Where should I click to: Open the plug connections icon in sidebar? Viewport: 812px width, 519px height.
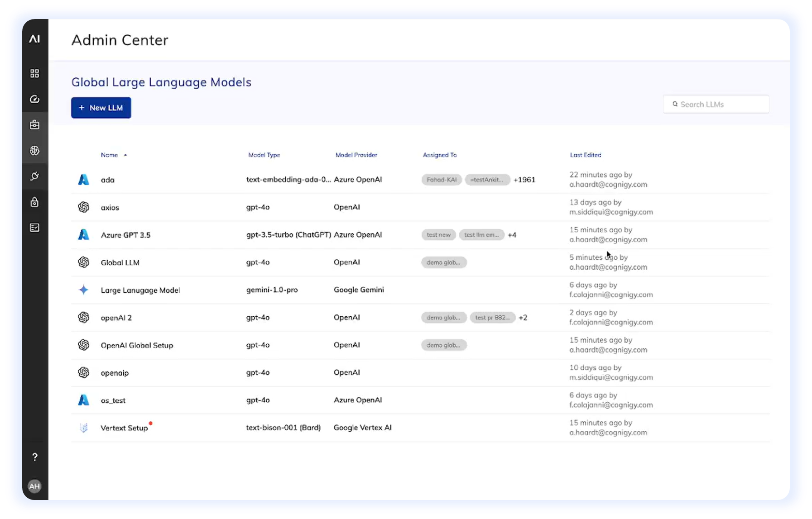click(34, 176)
